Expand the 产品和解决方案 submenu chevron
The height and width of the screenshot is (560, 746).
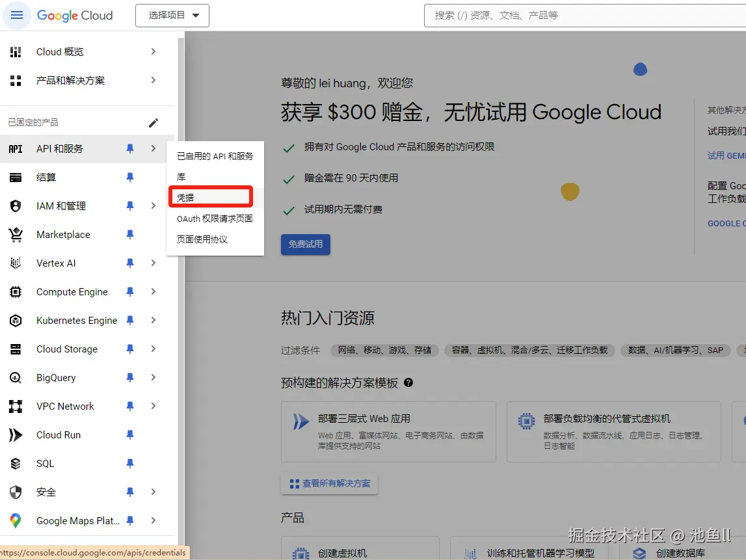pyautogui.click(x=153, y=80)
